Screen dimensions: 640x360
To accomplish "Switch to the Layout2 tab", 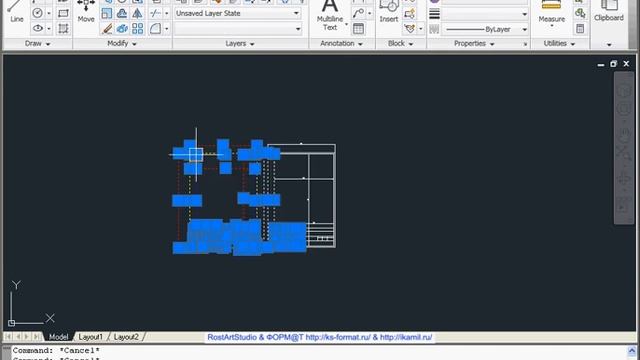I will [x=126, y=337].
